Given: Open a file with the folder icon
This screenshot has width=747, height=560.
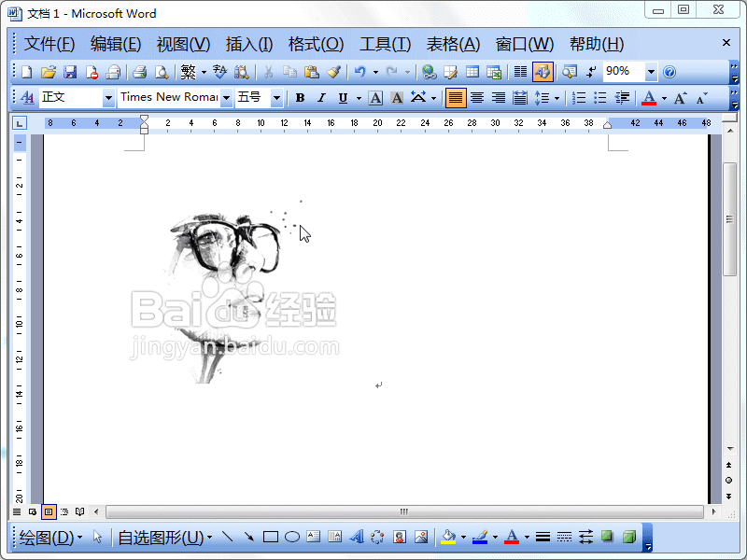Looking at the screenshot, I should click(x=49, y=72).
